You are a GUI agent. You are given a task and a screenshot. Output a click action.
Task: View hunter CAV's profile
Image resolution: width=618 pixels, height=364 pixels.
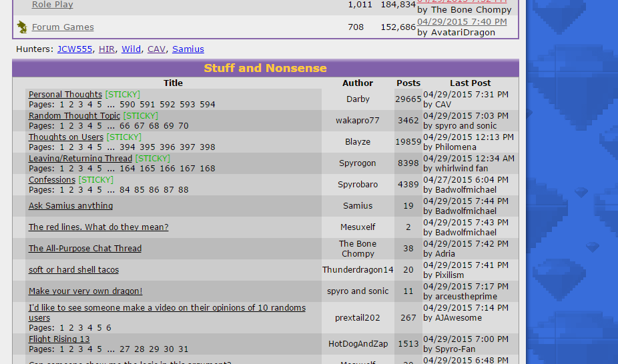(156, 49)
